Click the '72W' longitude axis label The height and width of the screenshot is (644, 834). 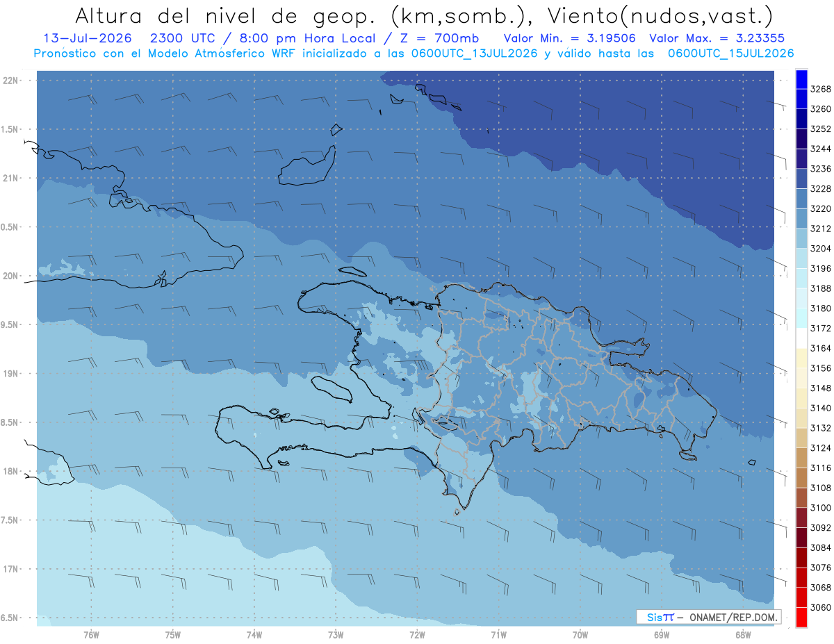(417, 635)
